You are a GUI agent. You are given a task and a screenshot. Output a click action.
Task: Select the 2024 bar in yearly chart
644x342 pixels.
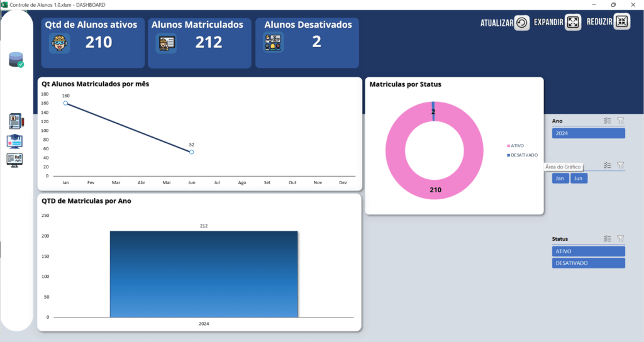click(x=204, y=274)
